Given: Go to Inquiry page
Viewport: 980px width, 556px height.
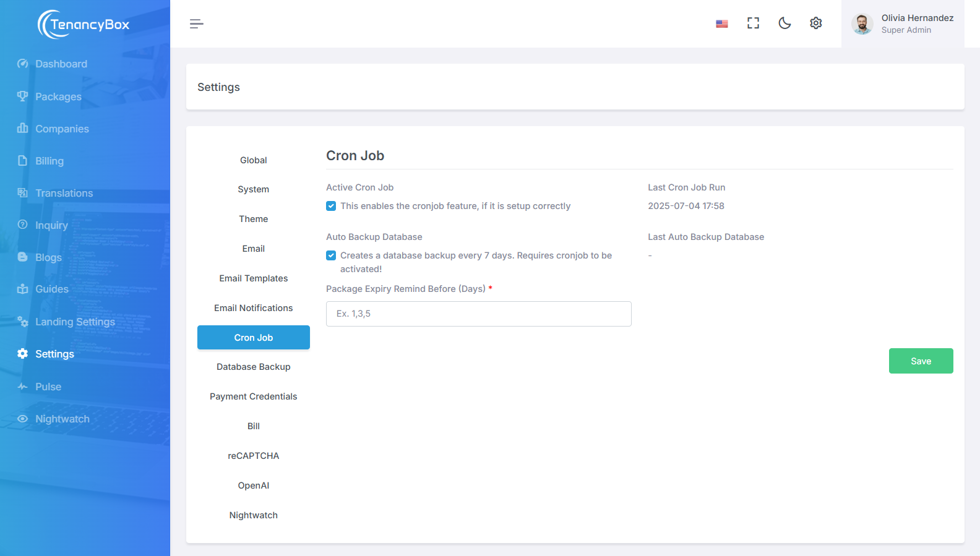Looking at the screenshot, I should pos(51,225).
